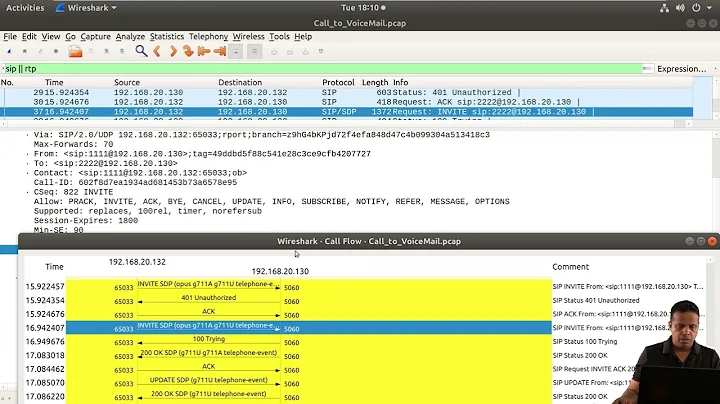720x404 pixels.
Task: Click the packet list vertical scrollbar
Action: (x=715, y=99)
